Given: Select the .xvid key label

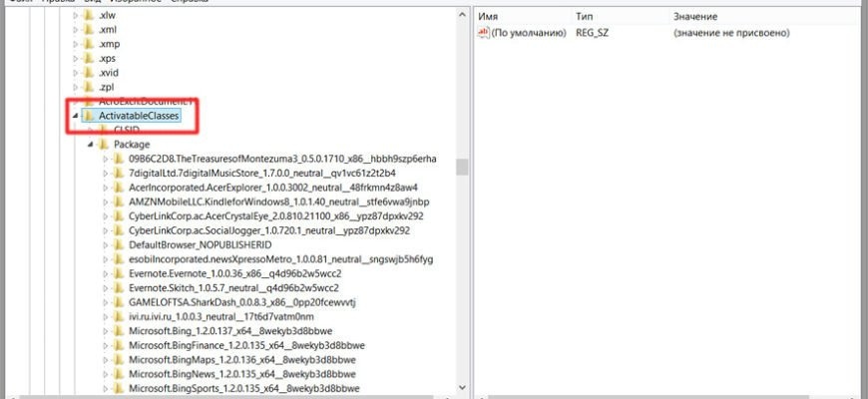Looking at the screenshot, I should click(109, 73).
